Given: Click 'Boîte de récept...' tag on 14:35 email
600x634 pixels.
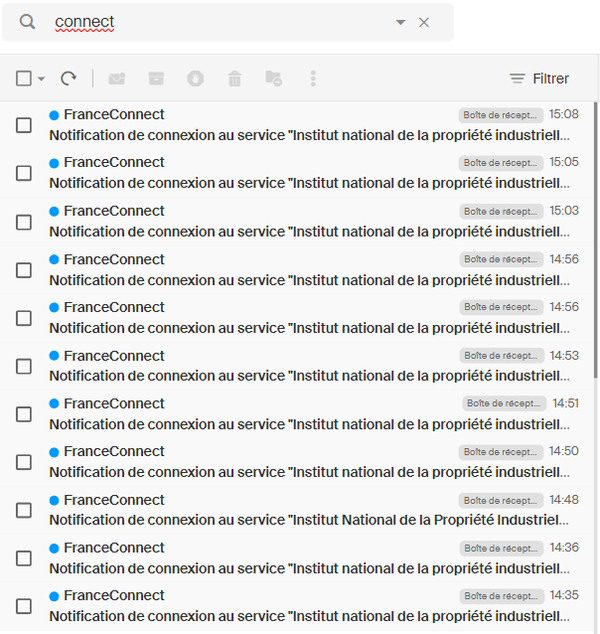Looking at the screenshot, I should [501, 596].
